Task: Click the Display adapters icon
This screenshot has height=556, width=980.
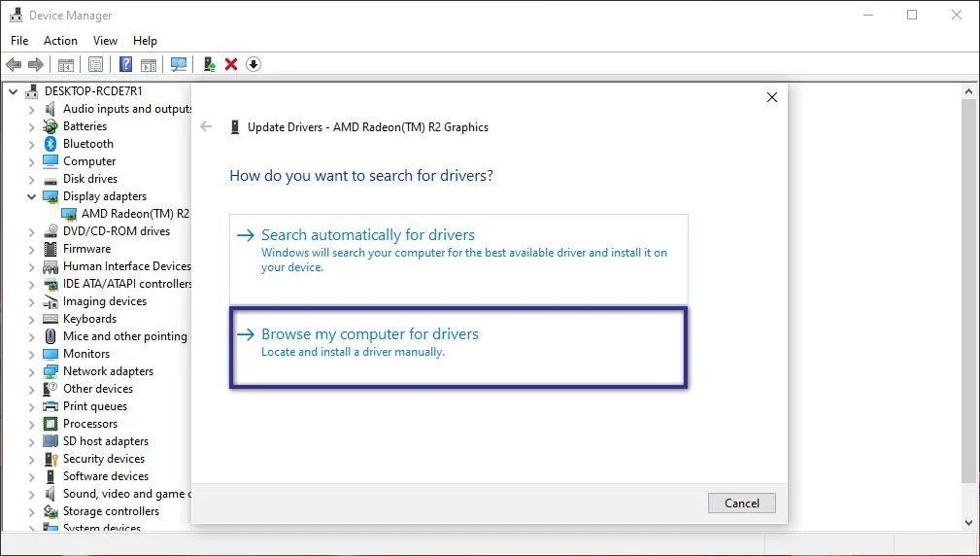Action: pos(50,196)
